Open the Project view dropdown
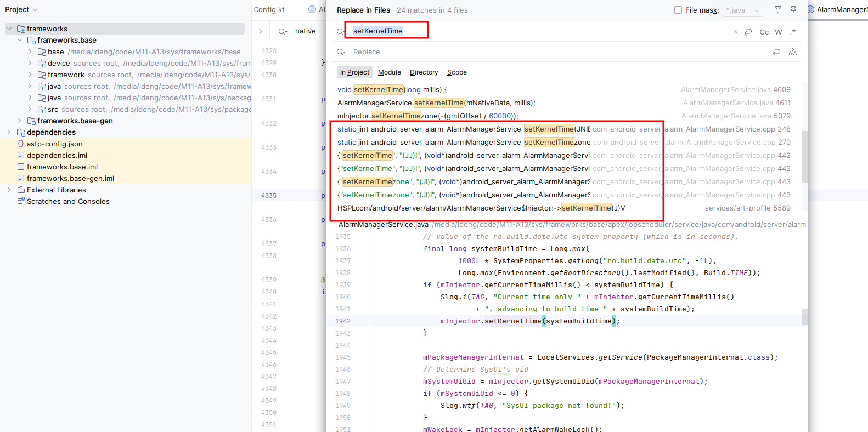 tap(21, 10)
